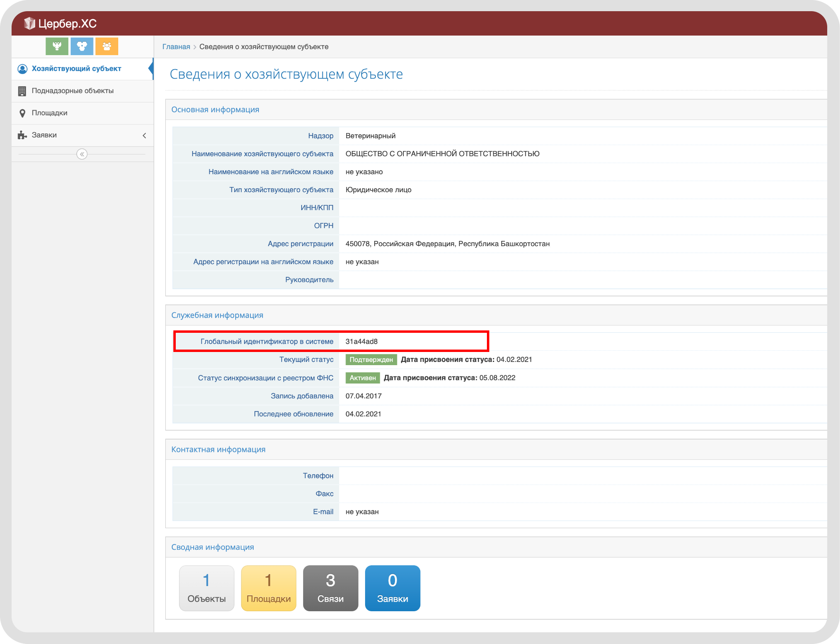The image size is (840, 644).
Task: Click the Руководитель field label
Action: pos(309,280)
